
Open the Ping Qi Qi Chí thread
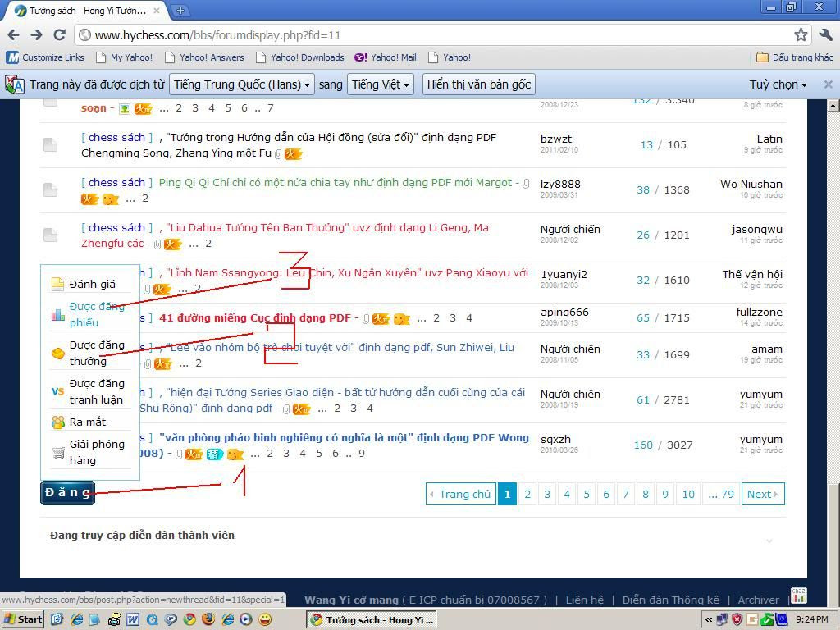[336, 183]
